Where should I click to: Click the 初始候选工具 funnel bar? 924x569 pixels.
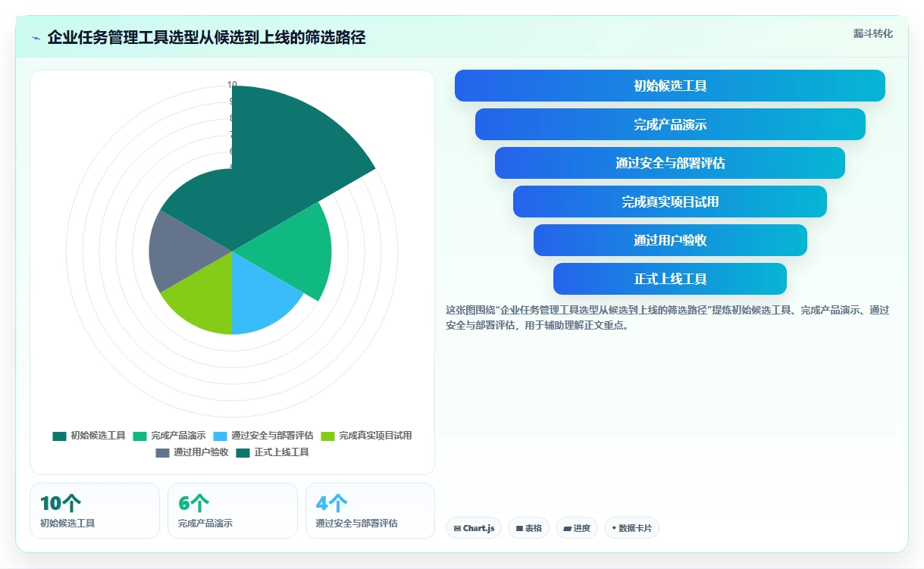click(670, 86)
